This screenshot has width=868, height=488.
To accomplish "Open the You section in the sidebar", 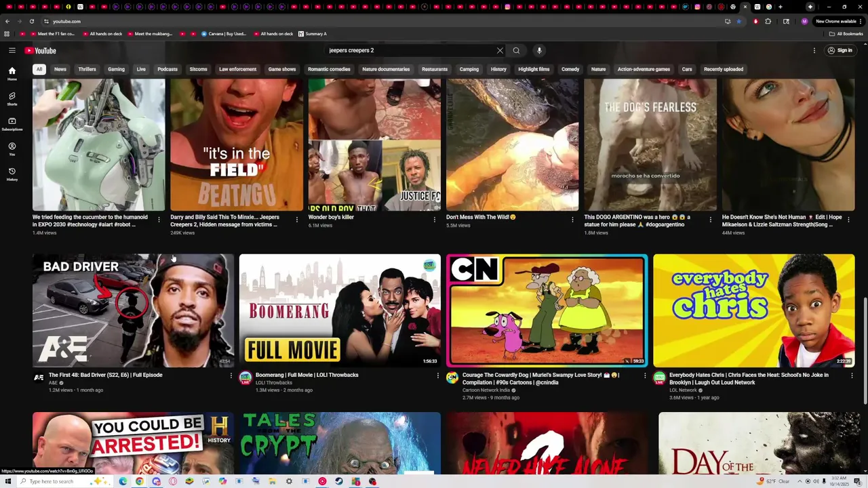I will pos(12,149).
